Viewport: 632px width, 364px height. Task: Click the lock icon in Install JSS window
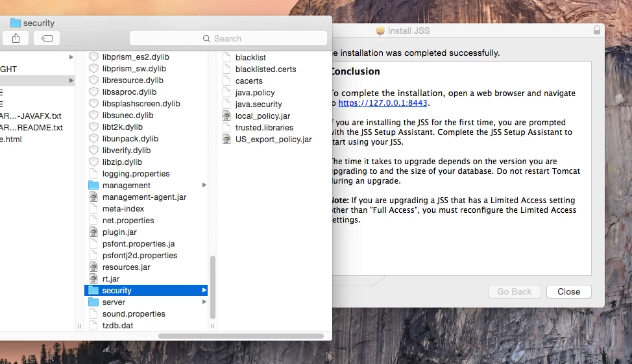(x=596, y=30)
